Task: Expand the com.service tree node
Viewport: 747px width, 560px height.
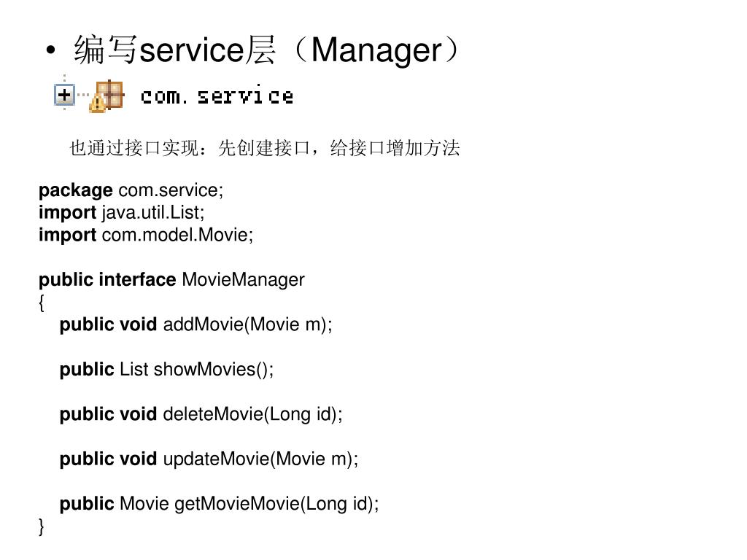Action: click(x=64, y=95)
